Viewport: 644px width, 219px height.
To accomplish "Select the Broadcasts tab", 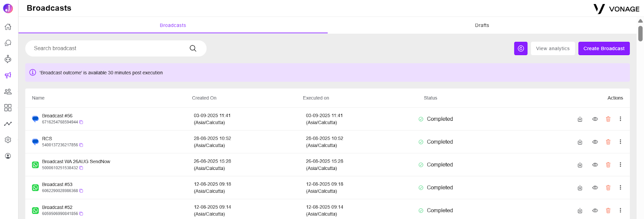I will [173, 25].
